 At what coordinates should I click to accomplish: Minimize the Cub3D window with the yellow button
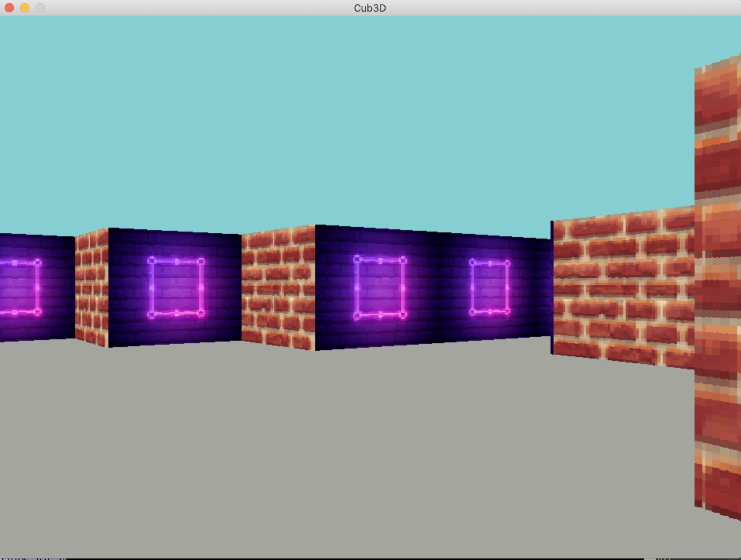click(25, 8)
